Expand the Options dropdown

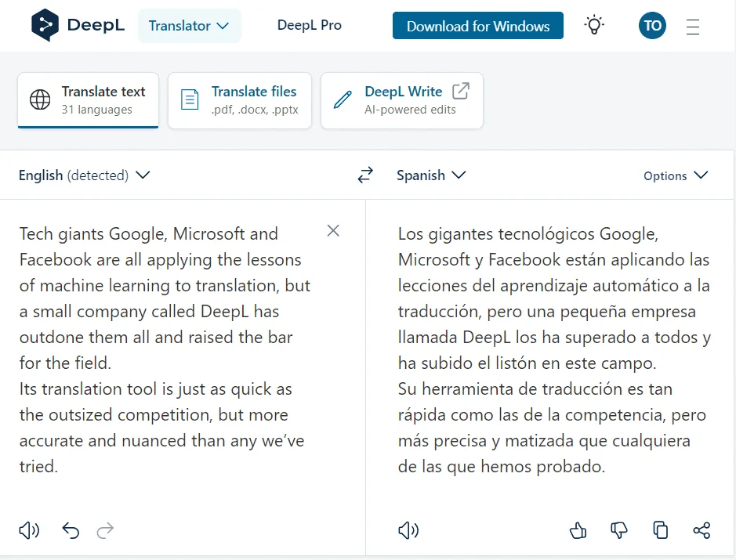coord(675,175)
